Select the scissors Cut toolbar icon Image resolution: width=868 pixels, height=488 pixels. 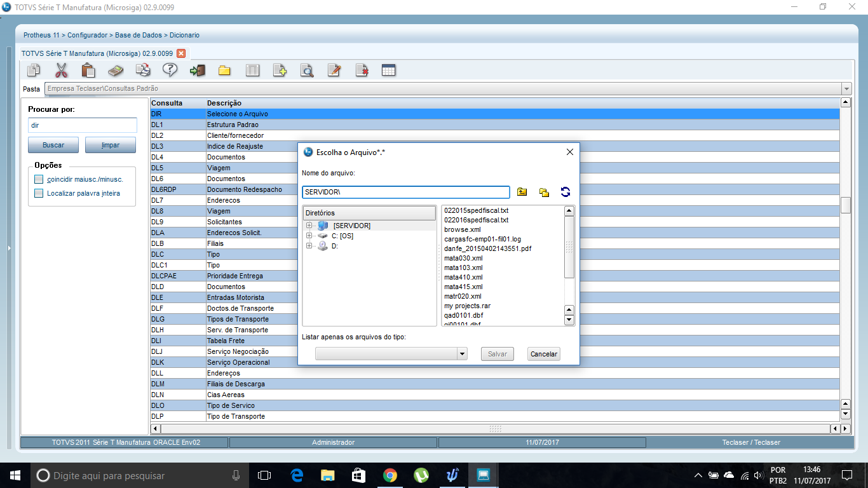pos(61,70)
